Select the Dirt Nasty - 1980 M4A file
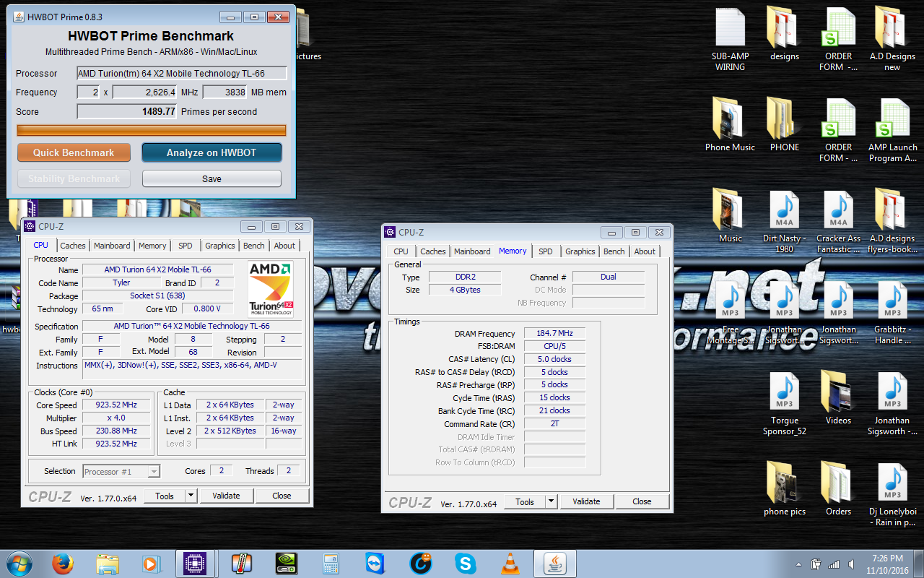 click(784, 223)
